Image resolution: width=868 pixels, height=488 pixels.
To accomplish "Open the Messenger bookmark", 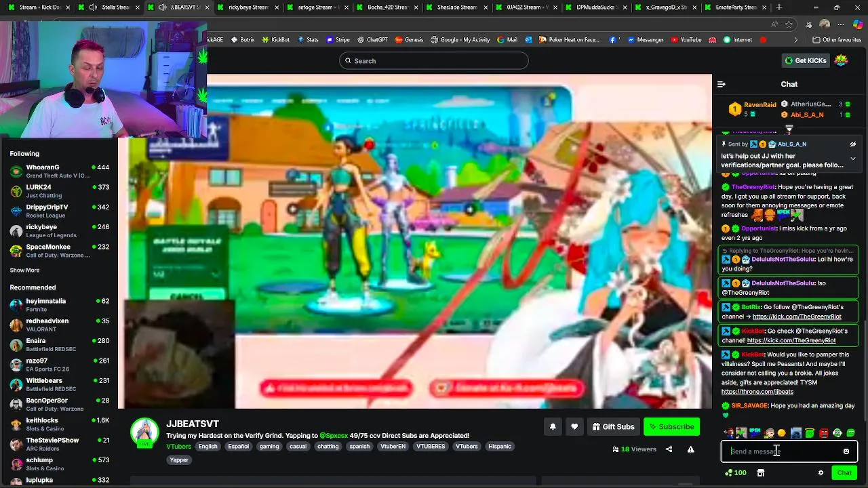I will (645, 40).
